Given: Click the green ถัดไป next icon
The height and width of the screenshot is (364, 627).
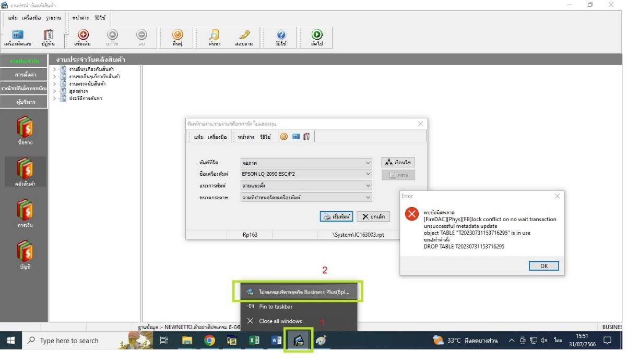Looking at the screenshot, I should [x=317, y=35].
